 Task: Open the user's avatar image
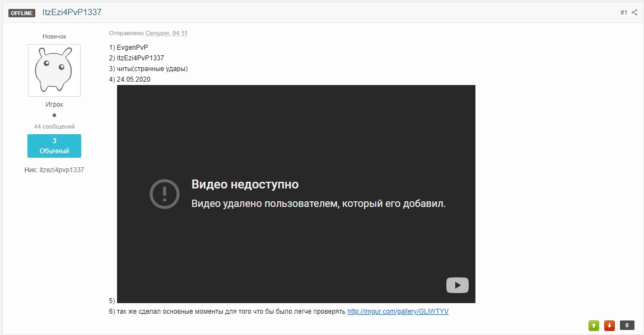click(54, 70)
